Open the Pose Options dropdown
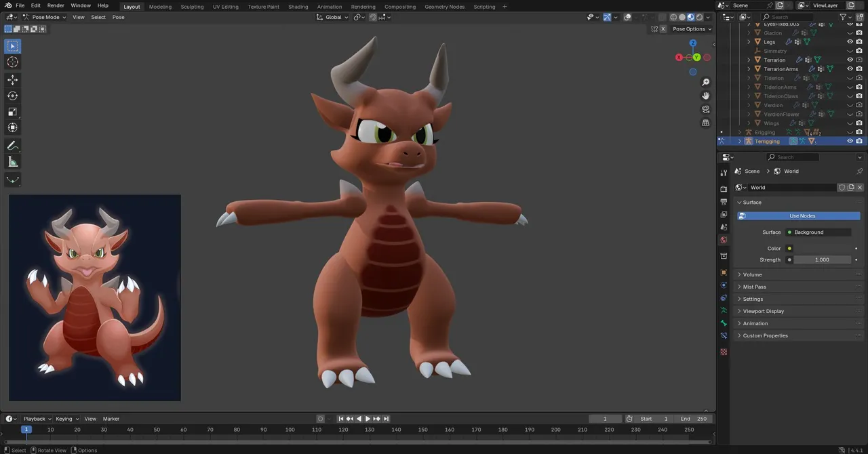 [692, 29]
